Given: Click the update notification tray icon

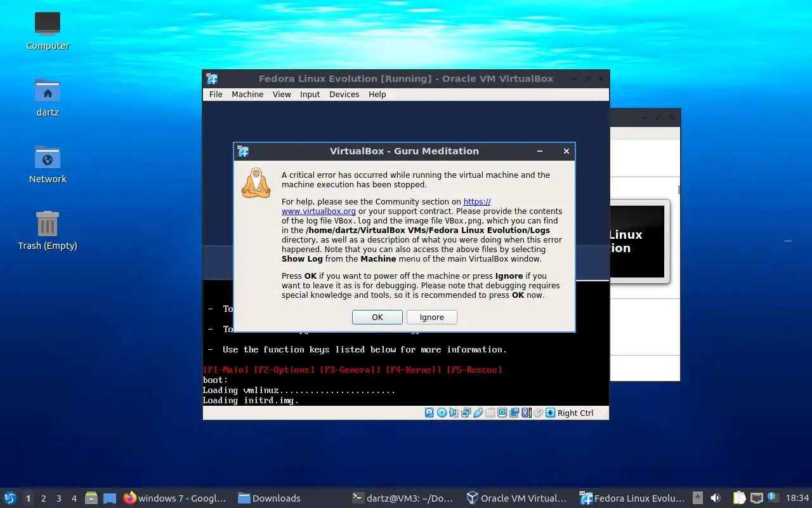Looking at the screenshot, I should pos(772,497).
